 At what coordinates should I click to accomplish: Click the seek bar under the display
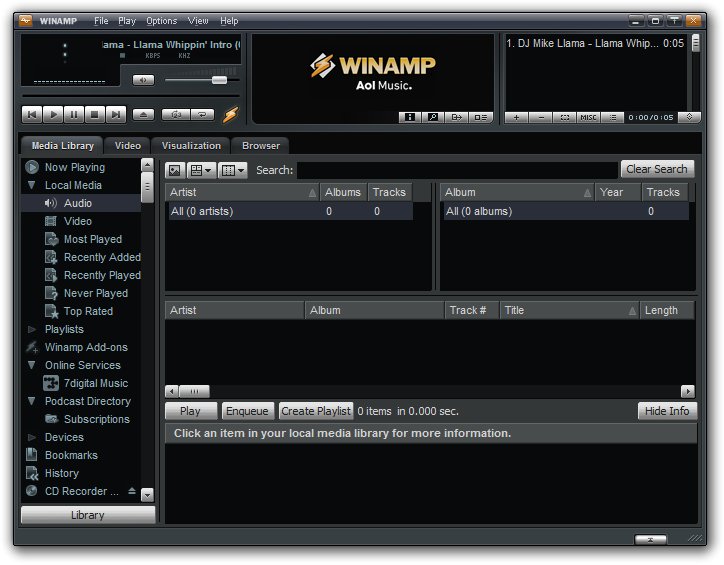click(131, 96)
